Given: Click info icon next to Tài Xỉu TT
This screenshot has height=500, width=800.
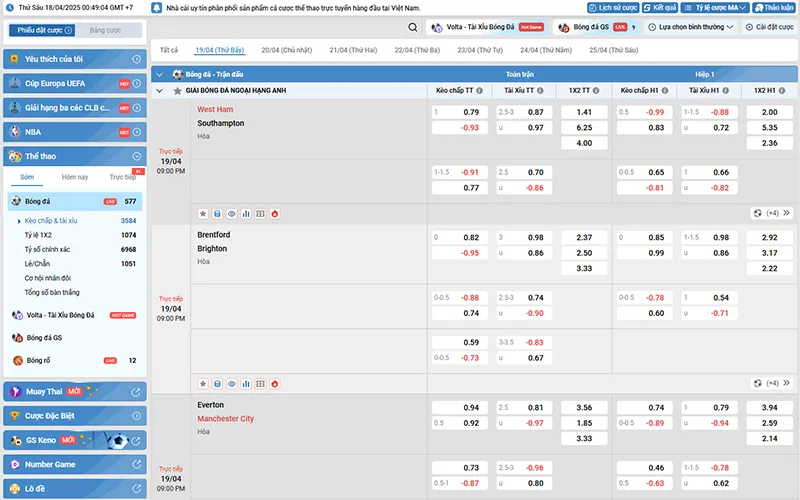Looking at the screenshot, I should pyautogui.click(x=540, y=90).
